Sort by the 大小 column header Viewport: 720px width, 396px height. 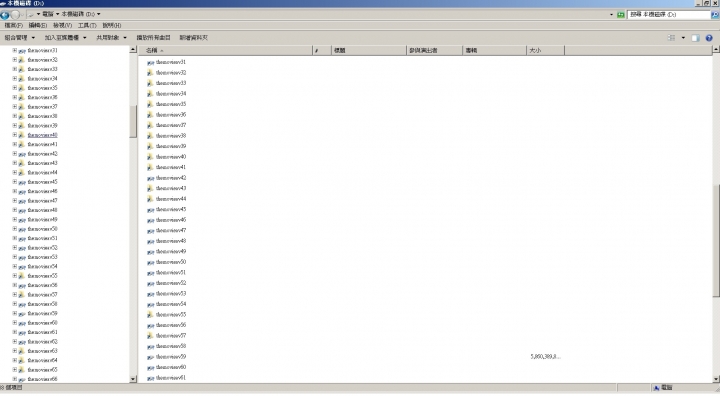tap(545, 51)
